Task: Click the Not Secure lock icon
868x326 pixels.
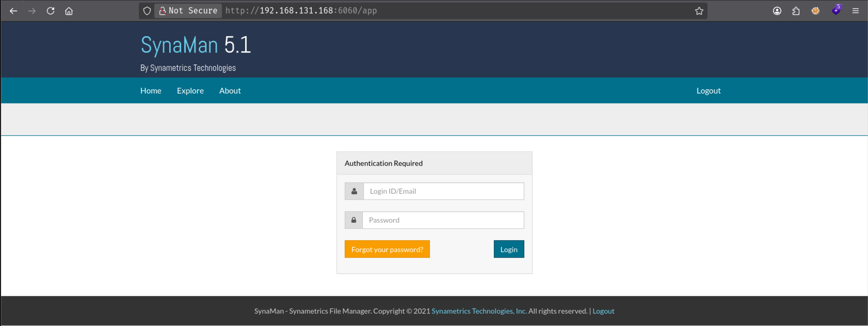Action: pos(162,11)
